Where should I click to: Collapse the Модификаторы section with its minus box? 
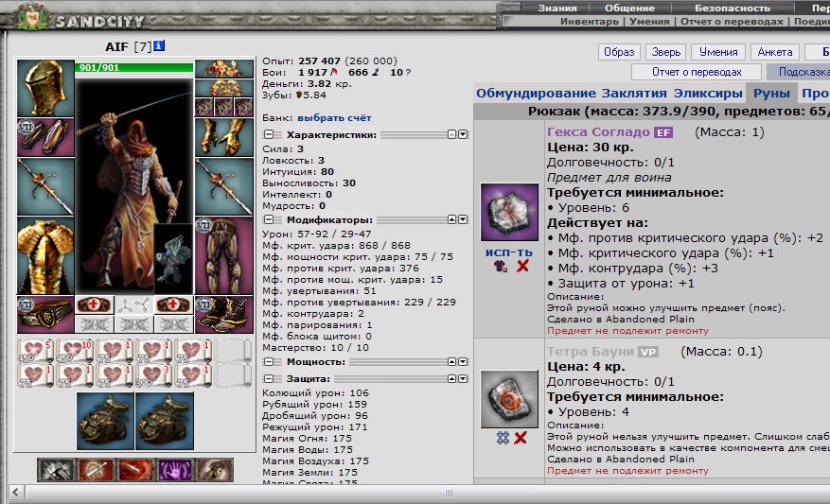(x=269, y=219)
